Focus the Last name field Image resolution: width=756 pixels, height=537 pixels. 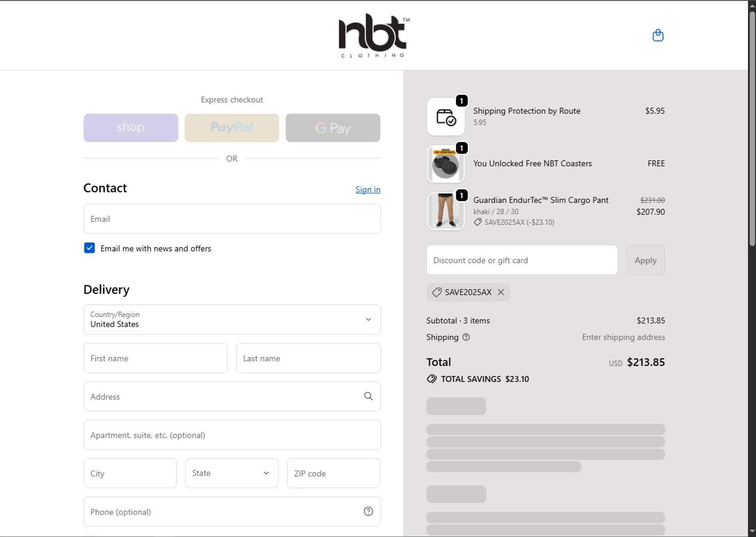coord(308,358)
